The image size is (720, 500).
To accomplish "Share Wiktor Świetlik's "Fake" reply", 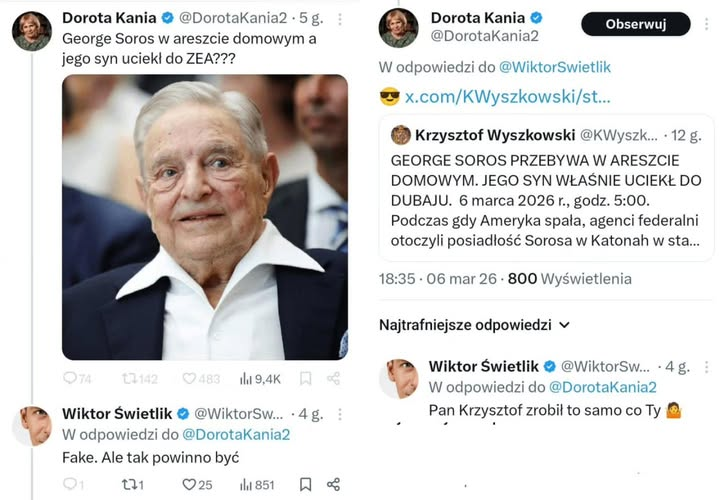I will (334, 485).
